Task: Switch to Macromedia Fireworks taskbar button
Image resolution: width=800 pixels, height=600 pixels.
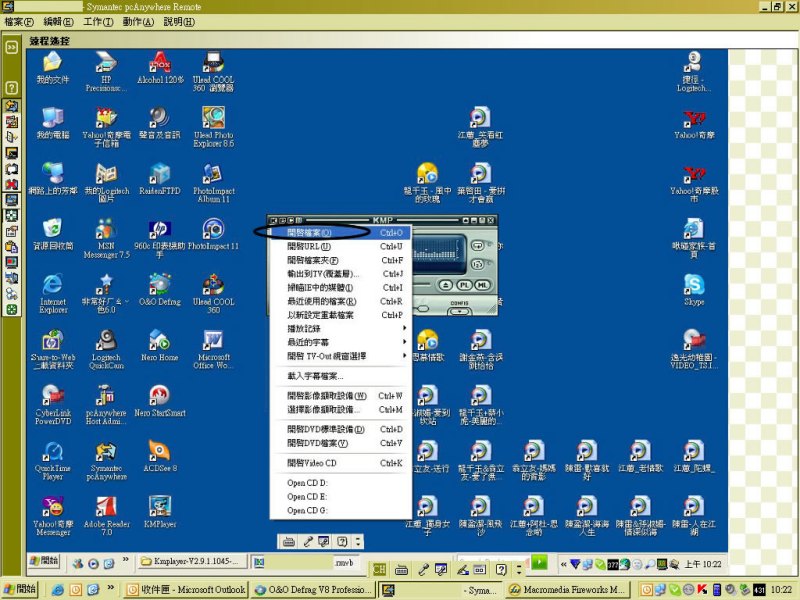Action: pos(568,590)
